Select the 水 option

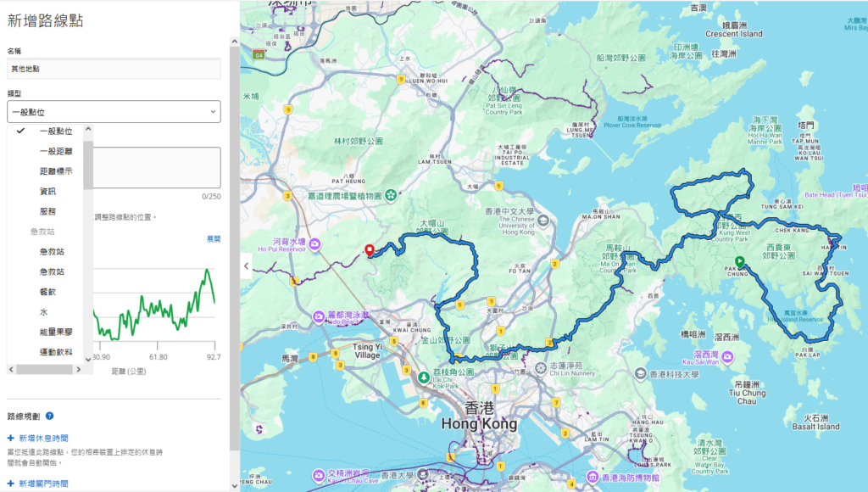click(46, 312)
